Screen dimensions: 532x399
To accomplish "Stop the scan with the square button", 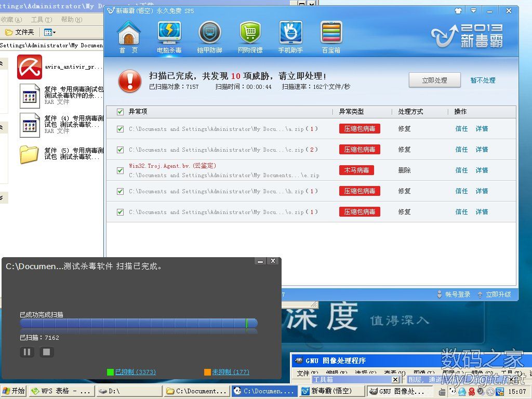I will [x=46, y=352].
